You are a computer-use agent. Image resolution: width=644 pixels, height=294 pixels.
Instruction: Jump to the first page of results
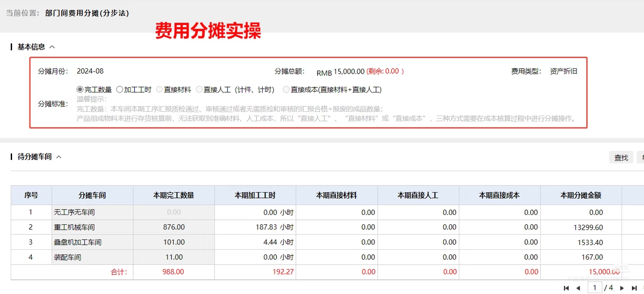[x=566, y=288]
